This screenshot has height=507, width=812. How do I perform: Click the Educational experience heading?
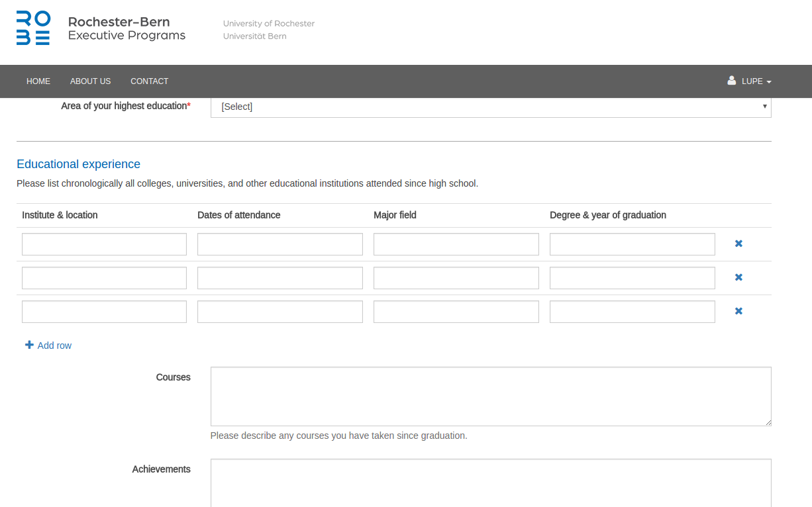pos(78,164)
